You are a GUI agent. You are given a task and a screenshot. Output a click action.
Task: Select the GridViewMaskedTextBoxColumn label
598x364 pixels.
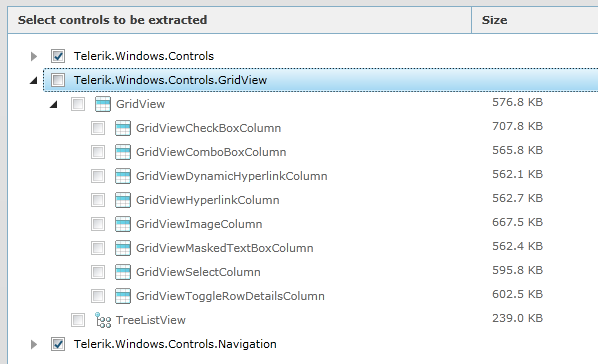(225, 248)
